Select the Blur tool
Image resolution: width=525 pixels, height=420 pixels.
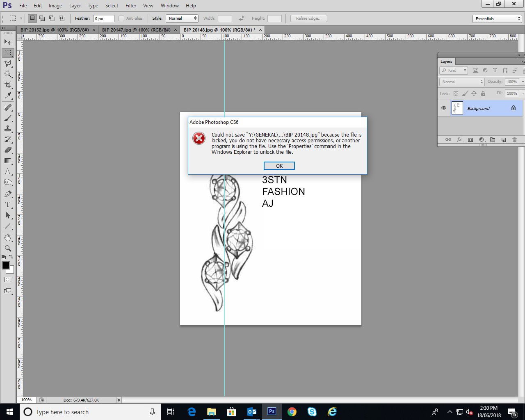[x=8, y=171]
